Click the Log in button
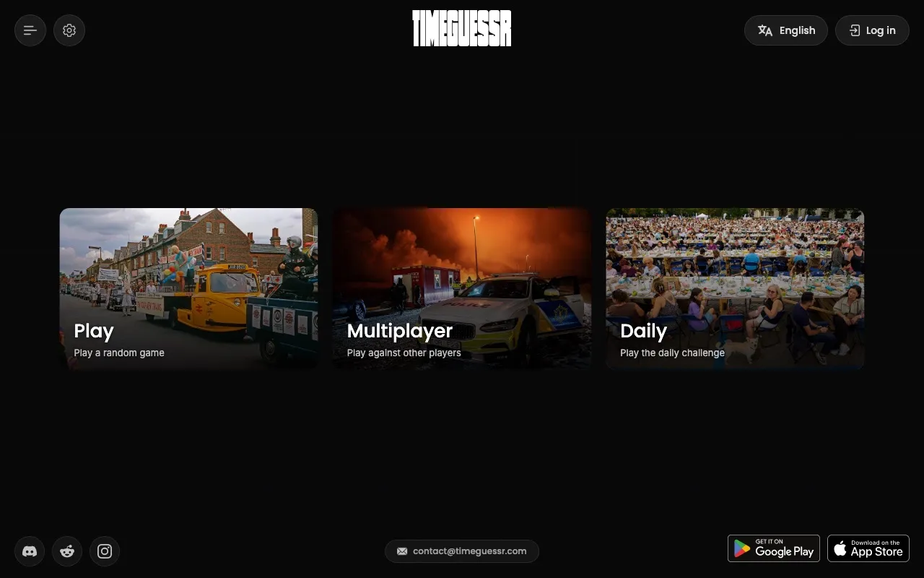Screen dimensions: 924x578 (x=872, y=30)
